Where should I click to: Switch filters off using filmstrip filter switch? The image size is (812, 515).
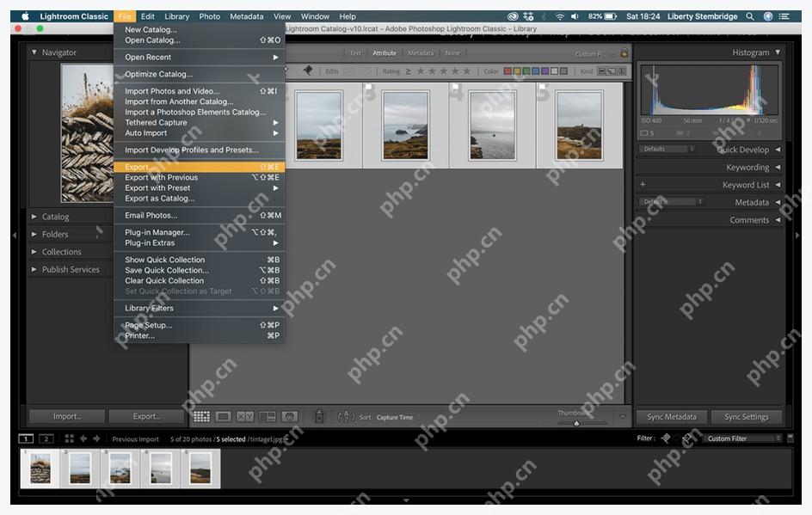pos(790,438)
